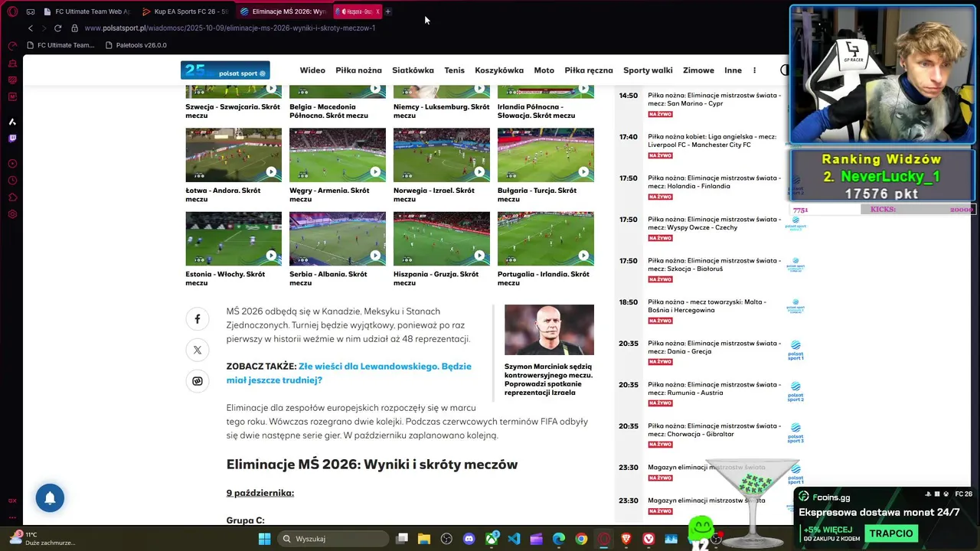The image size is (980, 551).
Task: Play Serbia - Albania highlight video
Action: click(x=338, y=239)
